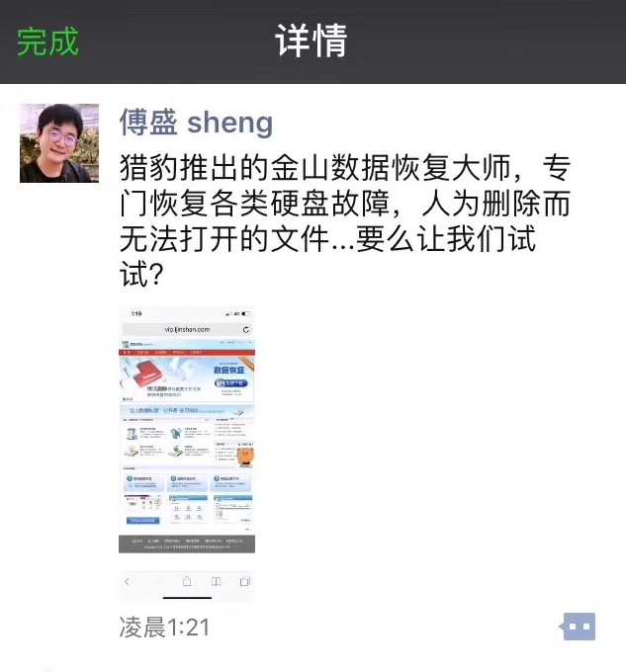Tap the 完成 button in the header

(x=47, y=42)
